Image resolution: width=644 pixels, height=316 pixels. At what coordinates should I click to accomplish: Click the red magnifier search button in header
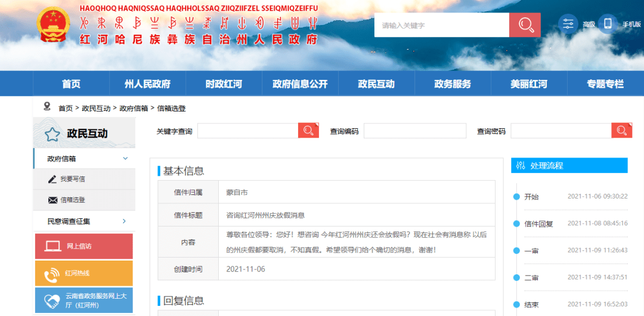click(x=525, y=25)
